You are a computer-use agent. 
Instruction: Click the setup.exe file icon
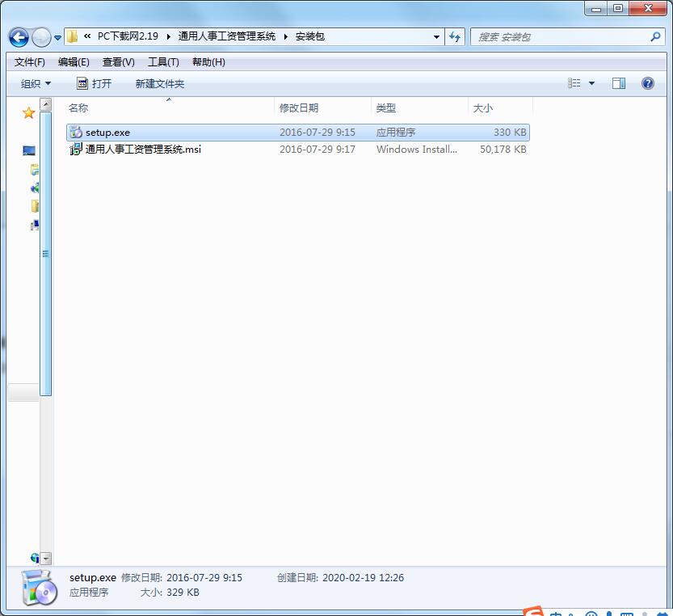point(76,133)
